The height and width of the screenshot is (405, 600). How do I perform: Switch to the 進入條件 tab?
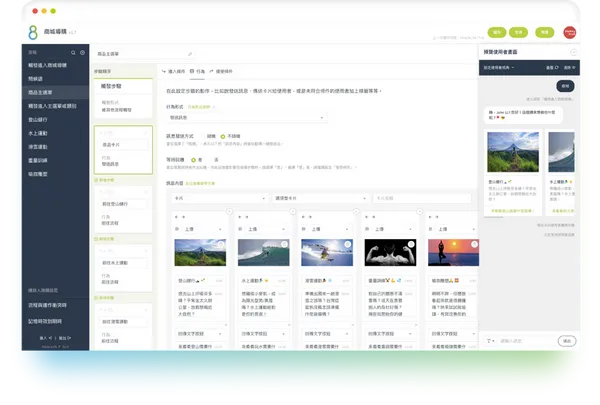[x=173, y=71]
